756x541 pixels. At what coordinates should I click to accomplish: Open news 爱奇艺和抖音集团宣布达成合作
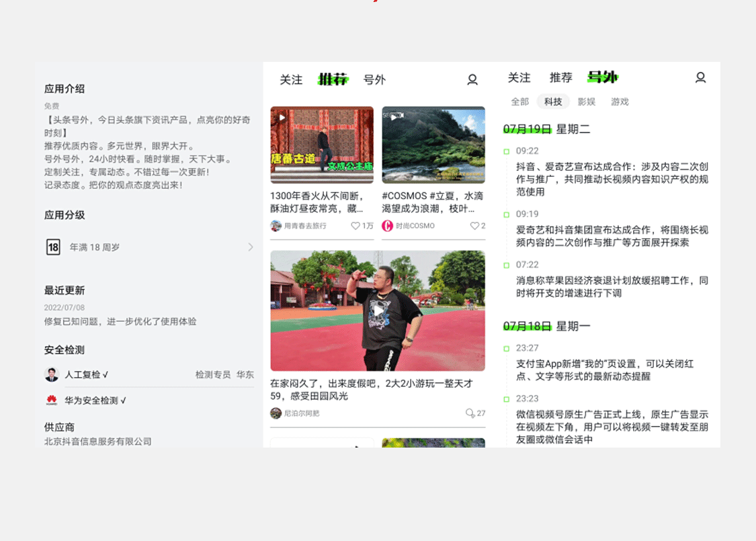612,237
